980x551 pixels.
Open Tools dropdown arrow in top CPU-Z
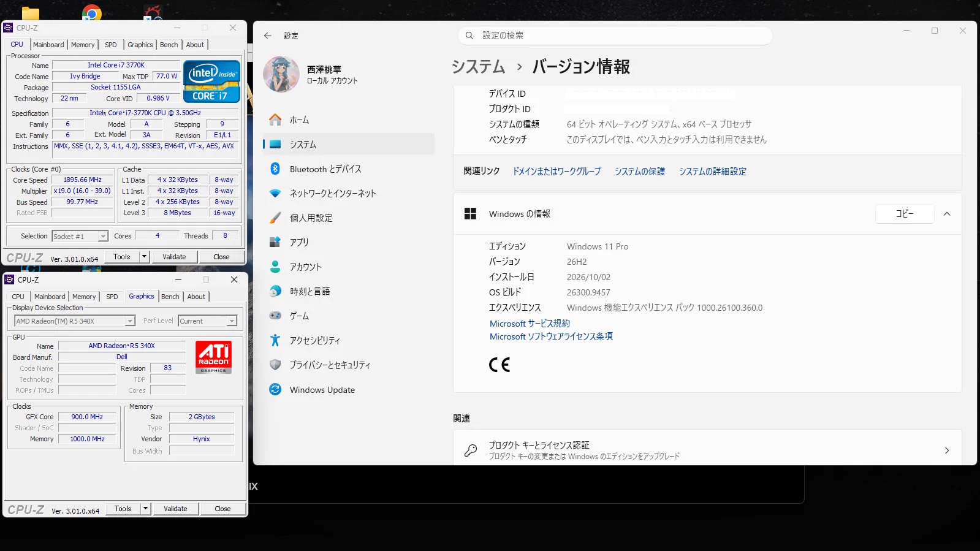pyautogui.click(x=145, y=257)
